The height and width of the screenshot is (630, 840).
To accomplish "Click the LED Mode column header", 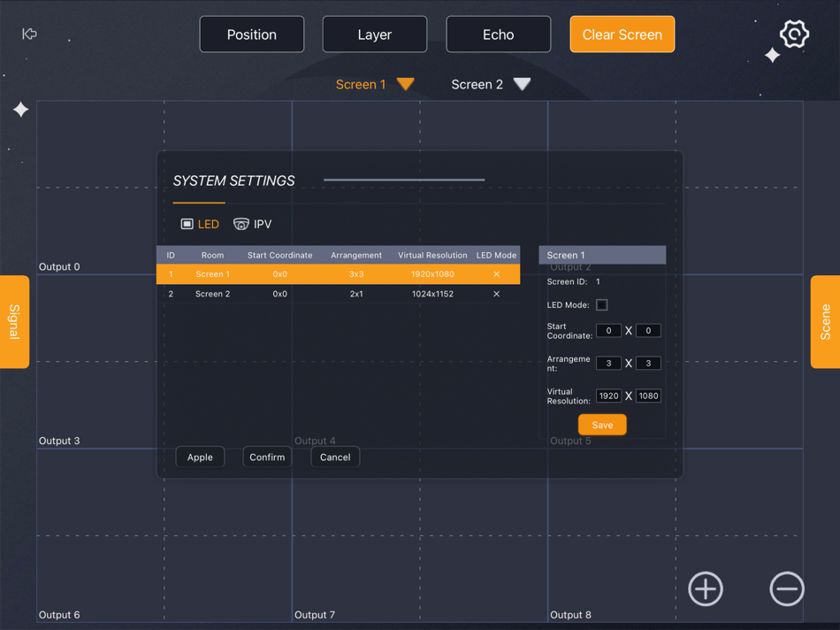I will pyautogui.click(x=497, y=255).
